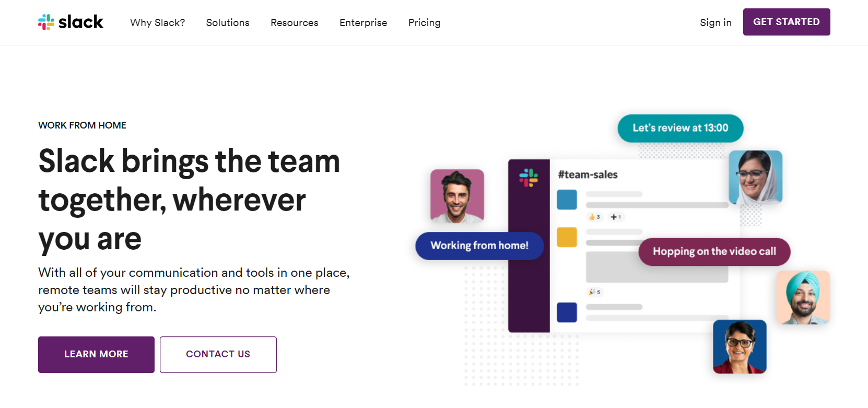Click the thumbs up reaction with 3
This screenshot has width=868, height=408.
click(x=594, y=217)
